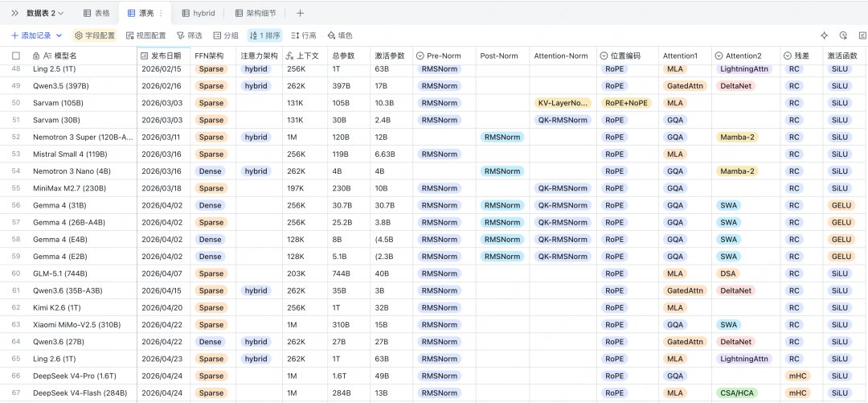Click the 6.63B activated parameters cell
Viewport: 868px width, 403px height.
[391, 154]
